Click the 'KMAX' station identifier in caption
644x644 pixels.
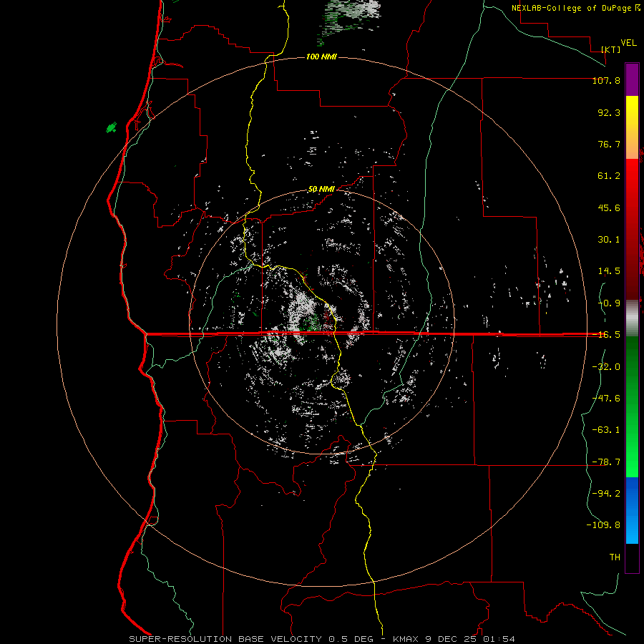(x=406, y=639)
